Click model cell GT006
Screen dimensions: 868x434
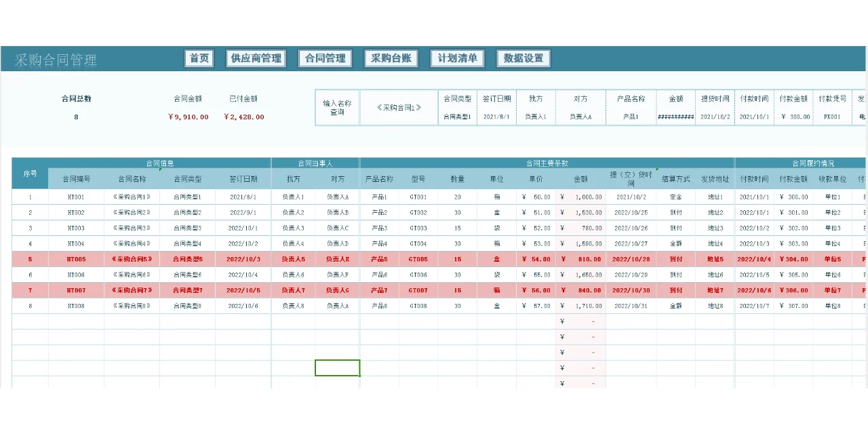pyautogui.click(x=418, y=275)
